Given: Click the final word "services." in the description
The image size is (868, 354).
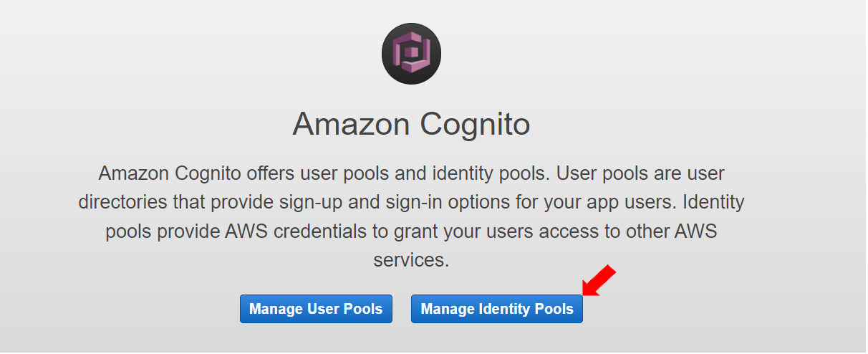Looking at the screenshot, I should coord(411,259).
